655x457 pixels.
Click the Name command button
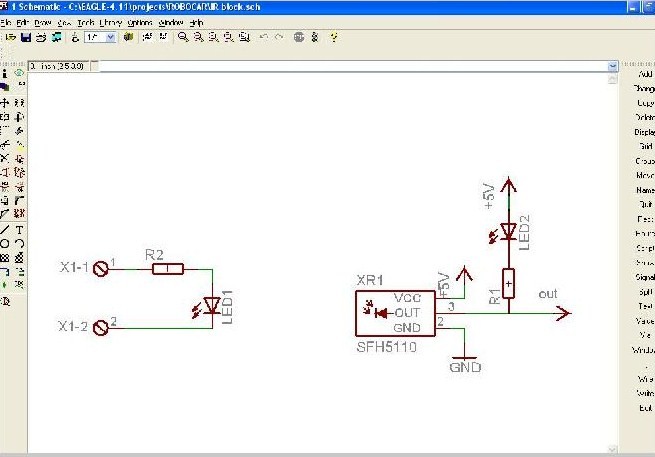click(644, 190)
